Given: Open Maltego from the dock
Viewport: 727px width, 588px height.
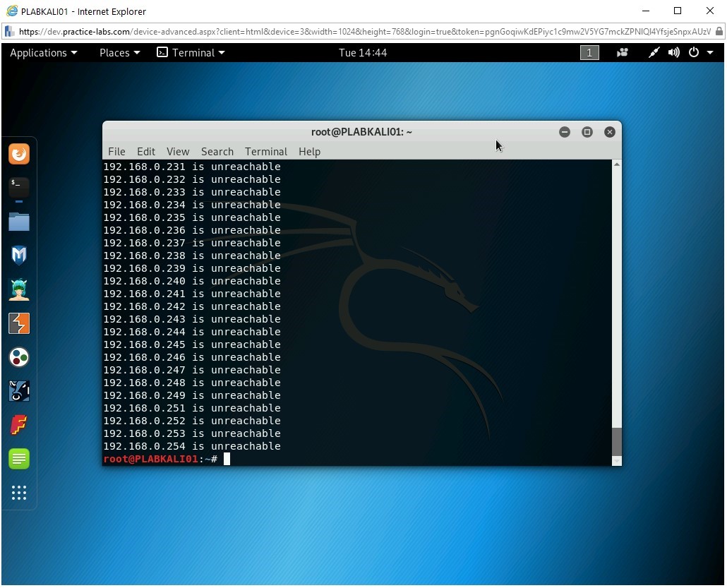Looking at the screenshot, I should pyautogui.click(x=19, y=357).
